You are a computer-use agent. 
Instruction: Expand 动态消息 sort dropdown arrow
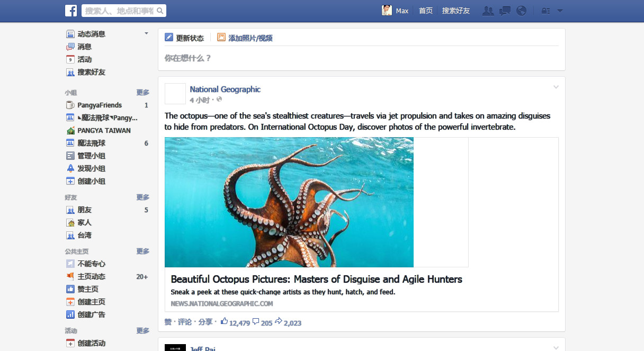pos(146,33)
